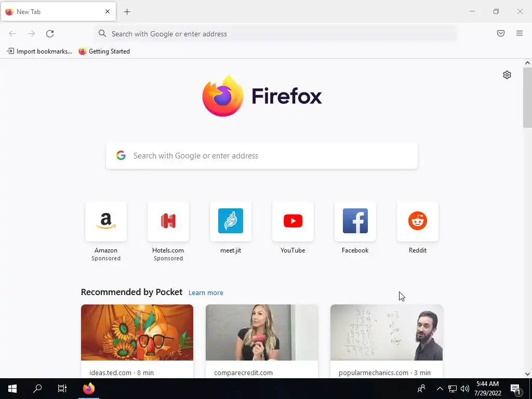This screenshot has height=399, width=532.
Task: Open a new tab with plus button
Action: coord(127,12)
